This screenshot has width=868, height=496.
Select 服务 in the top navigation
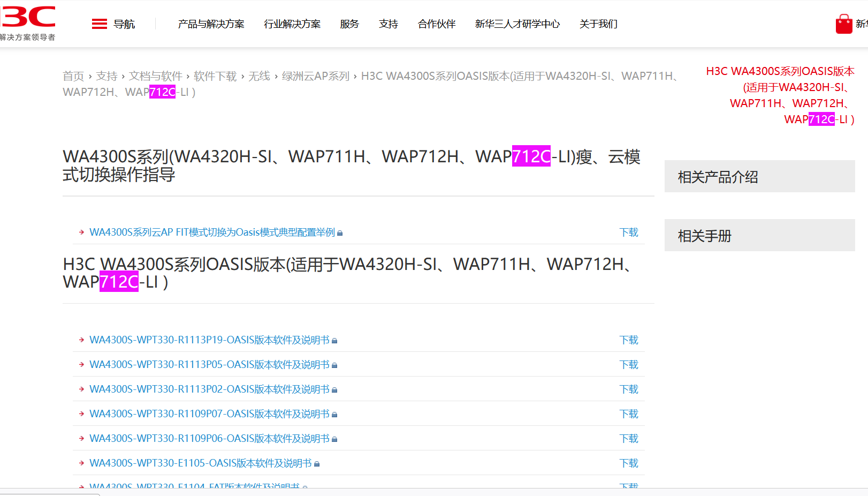point(349,24)
